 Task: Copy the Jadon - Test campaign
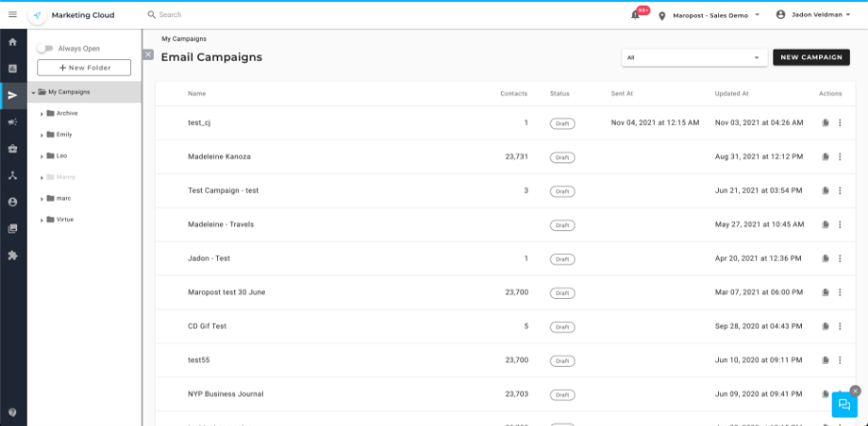825,258
